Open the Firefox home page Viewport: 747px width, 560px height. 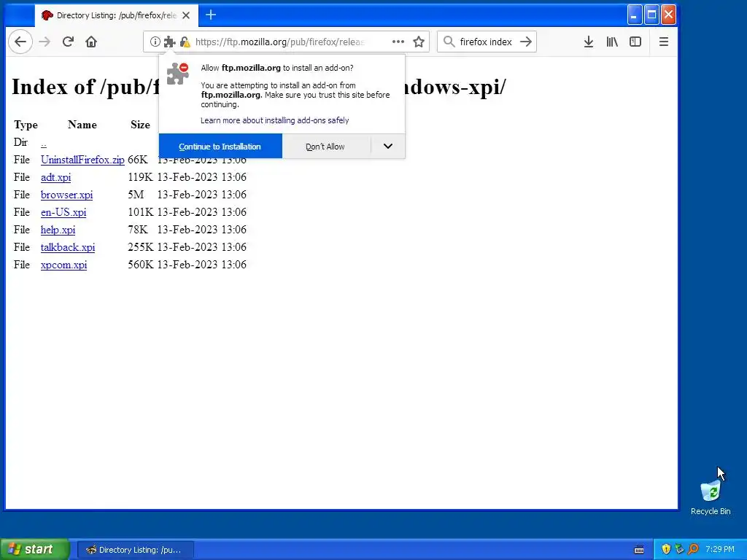point(91,42)
